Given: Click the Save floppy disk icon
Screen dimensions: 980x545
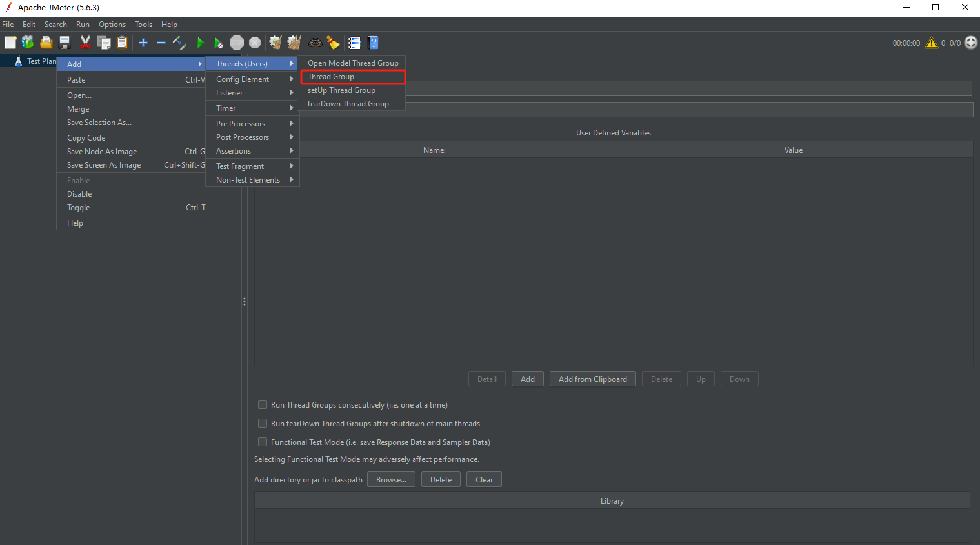Looking at the screenshot, I should (x=65, y=43).
